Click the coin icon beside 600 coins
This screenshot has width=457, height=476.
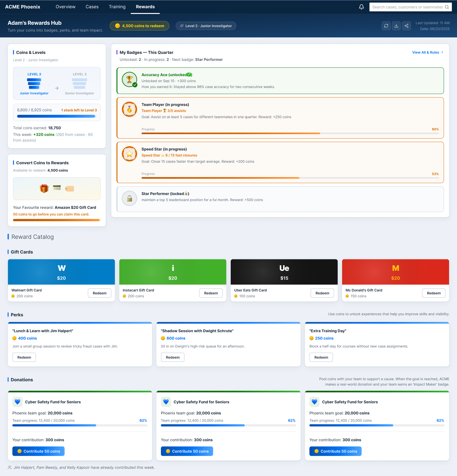coord(163,338)
